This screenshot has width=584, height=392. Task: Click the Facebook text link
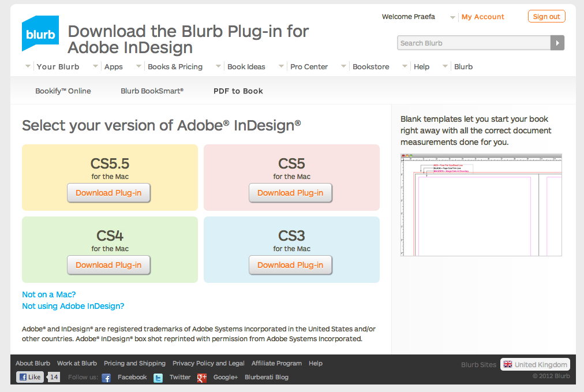[x=132, y=377]
